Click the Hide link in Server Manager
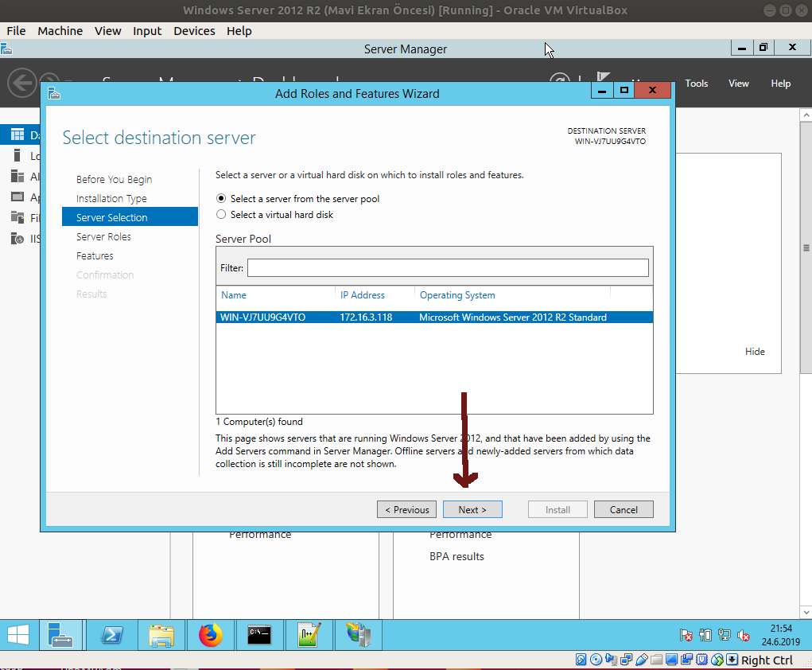 [x=755, y=352]
